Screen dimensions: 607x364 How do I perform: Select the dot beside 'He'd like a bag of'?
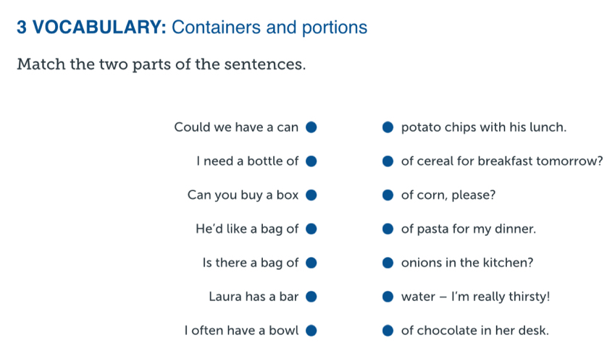(311, 229)
